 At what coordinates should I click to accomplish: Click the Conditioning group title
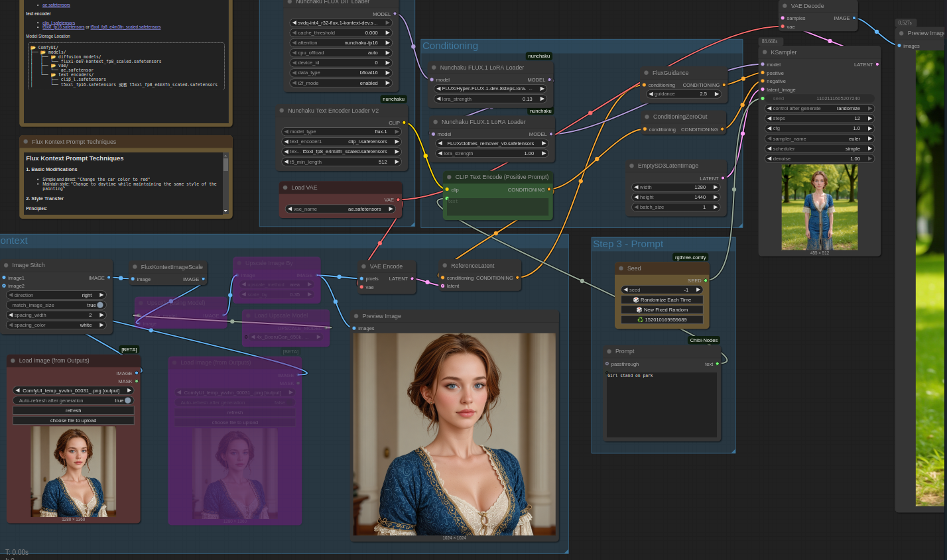tap(450, 46)
